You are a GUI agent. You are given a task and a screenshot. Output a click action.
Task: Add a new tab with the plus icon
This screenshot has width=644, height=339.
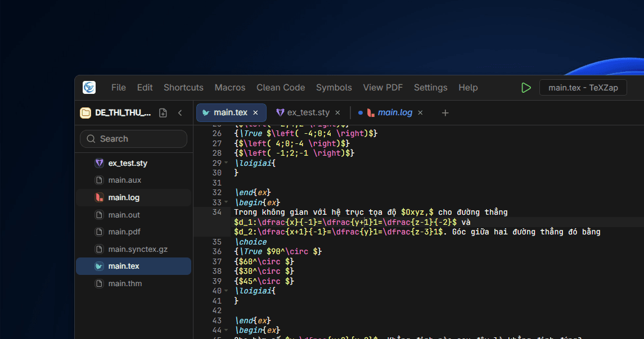click(x=445, y=113)
